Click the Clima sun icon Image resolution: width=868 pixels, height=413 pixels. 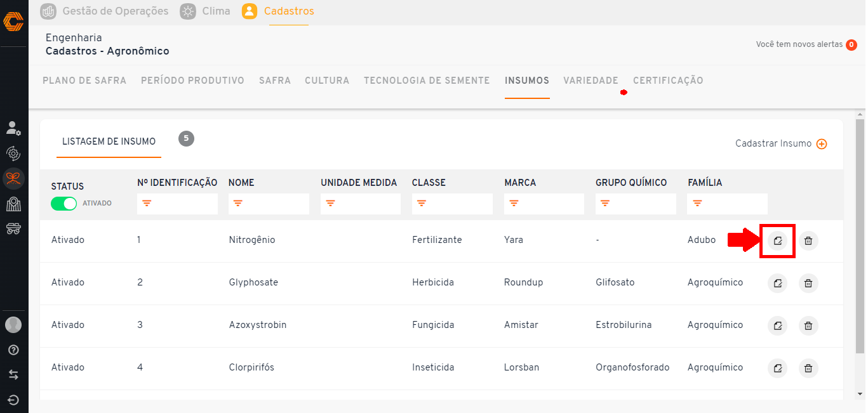pyautogui.click(x=188, y=11)
